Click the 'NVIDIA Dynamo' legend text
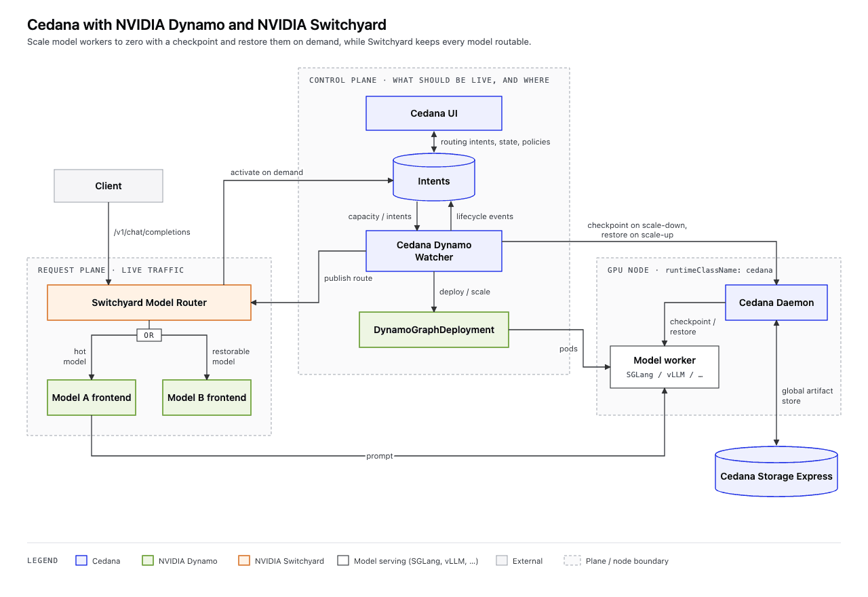 (x=188, y=561)
